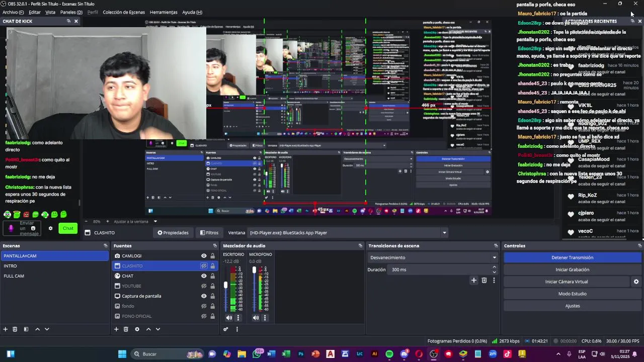The image size is (644, 362).
Task: Mute the ESCRITORIO audio channel
Action: [229, 318]
